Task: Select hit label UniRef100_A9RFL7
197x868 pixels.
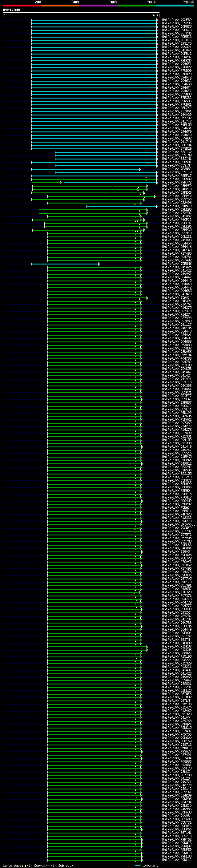Action: point(177,176)
